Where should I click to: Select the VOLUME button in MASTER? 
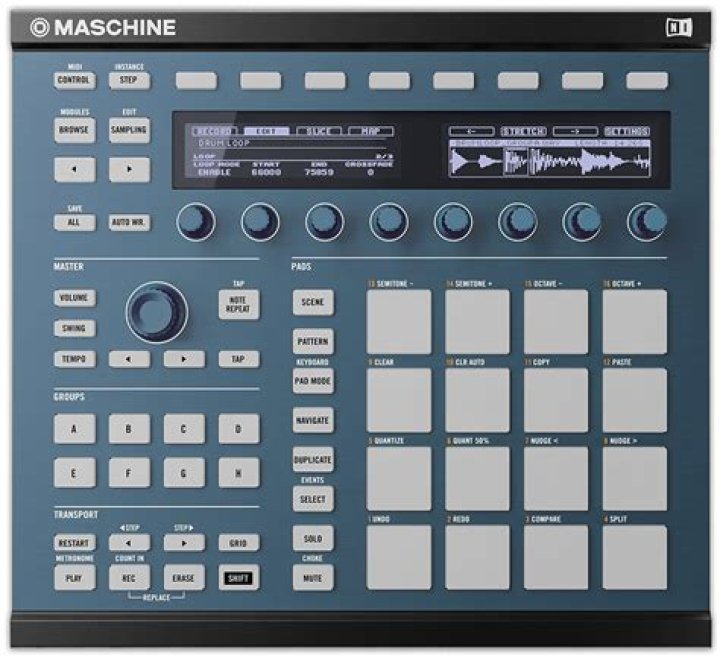point(74,298)
